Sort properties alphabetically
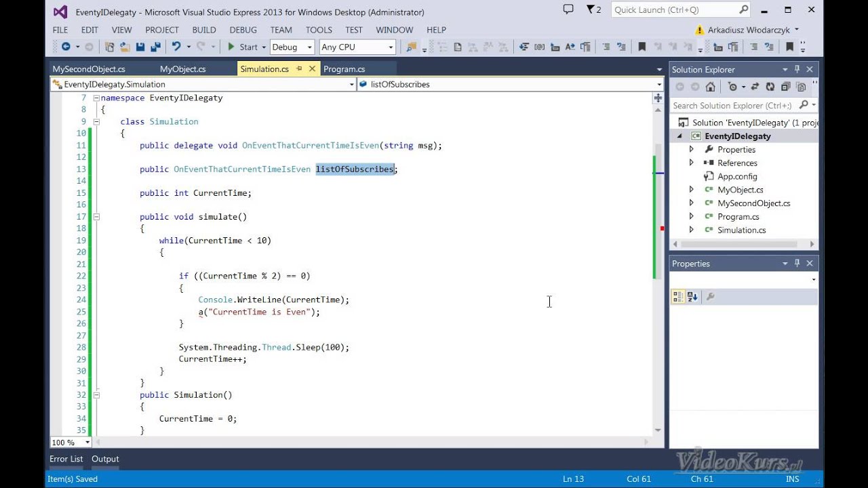This screenshot has width=868, height=488. tap(692, 296)
